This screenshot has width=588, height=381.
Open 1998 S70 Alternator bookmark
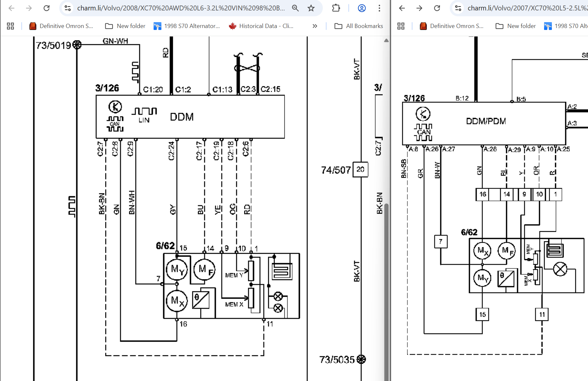coord(187,26)
